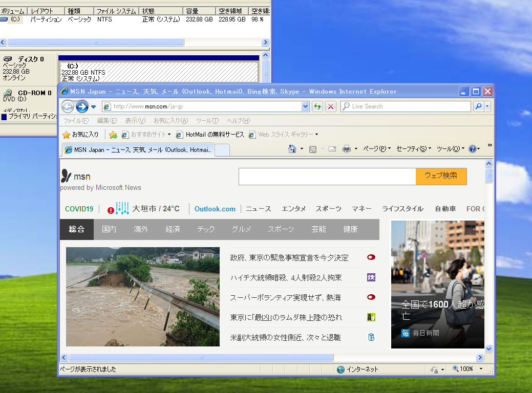Image resolution: width=532 pixels, height=393 pixels.
Task: Open the ファイル(F) menu
Action: (76, 121)
